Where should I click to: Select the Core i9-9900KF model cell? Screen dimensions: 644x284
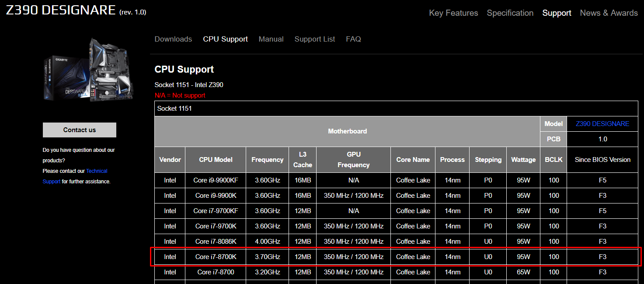pyautogui.click(x=216, y=180)
